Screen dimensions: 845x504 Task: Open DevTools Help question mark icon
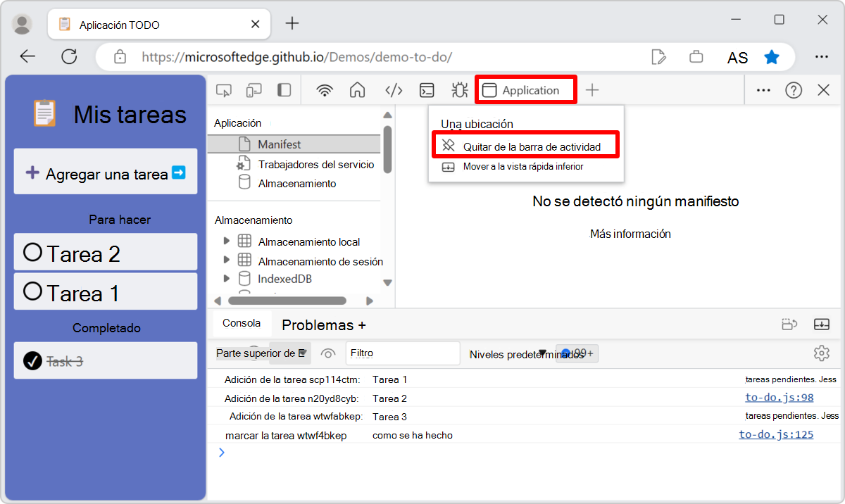click(x=794, y=90)
